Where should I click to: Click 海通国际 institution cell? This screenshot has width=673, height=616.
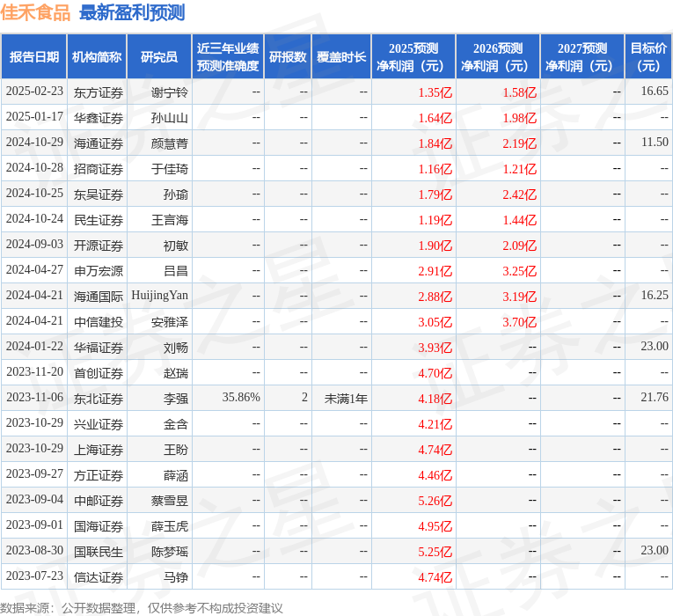[x=99, y=297]
